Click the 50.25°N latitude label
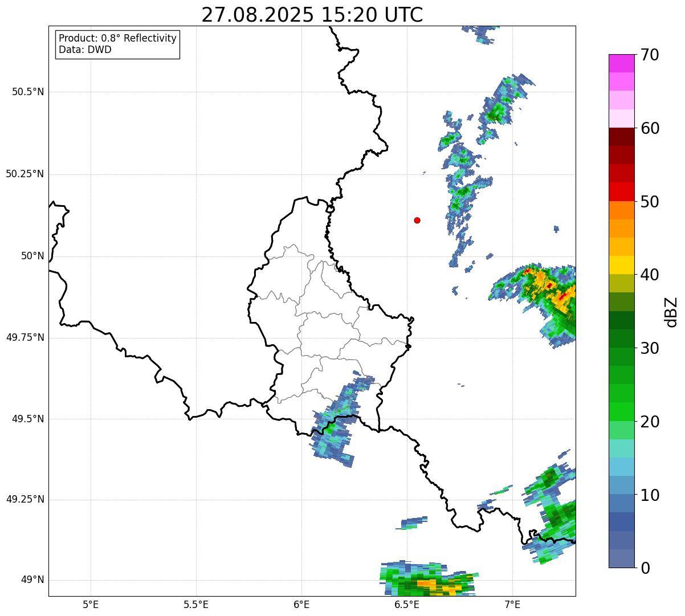 (x=25, y=174)
